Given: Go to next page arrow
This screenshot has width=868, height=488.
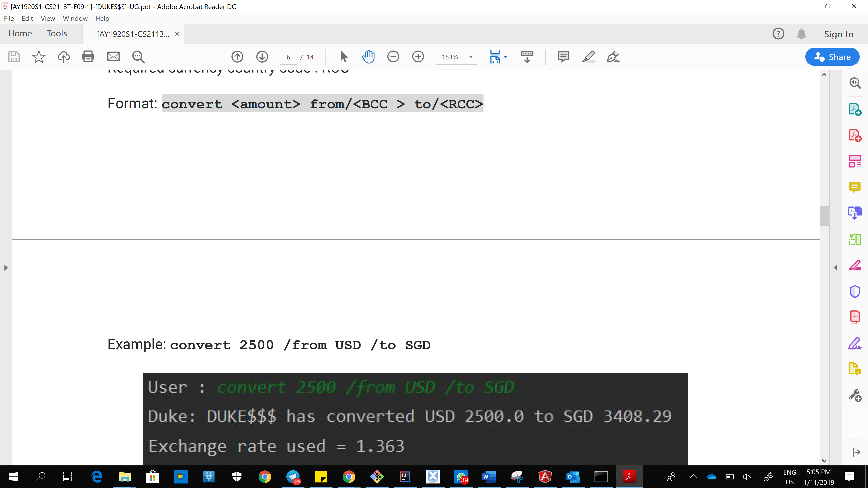Looking at the screenshot, I should click(x=262, y=56).
